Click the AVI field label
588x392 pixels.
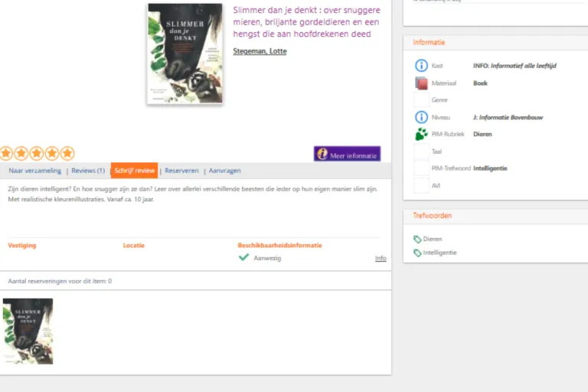click(x=436, y=186)
